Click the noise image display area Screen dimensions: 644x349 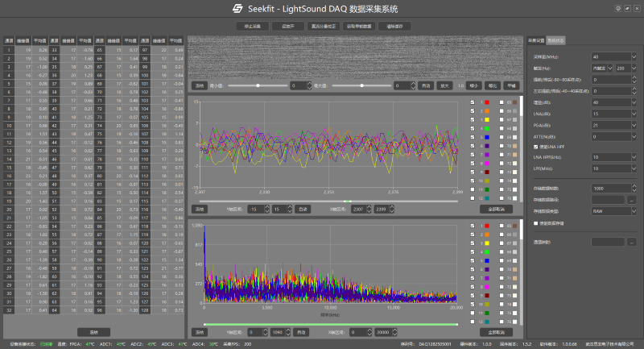pos(355,57)
